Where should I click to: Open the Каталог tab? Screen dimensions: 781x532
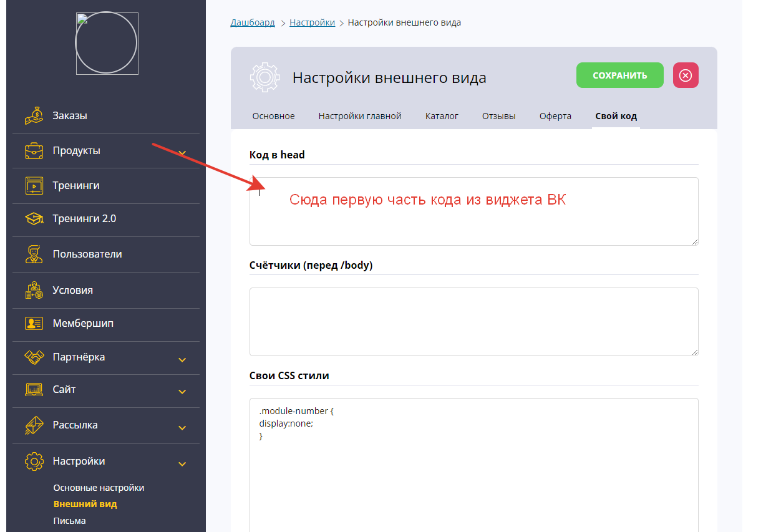(442, 116)
